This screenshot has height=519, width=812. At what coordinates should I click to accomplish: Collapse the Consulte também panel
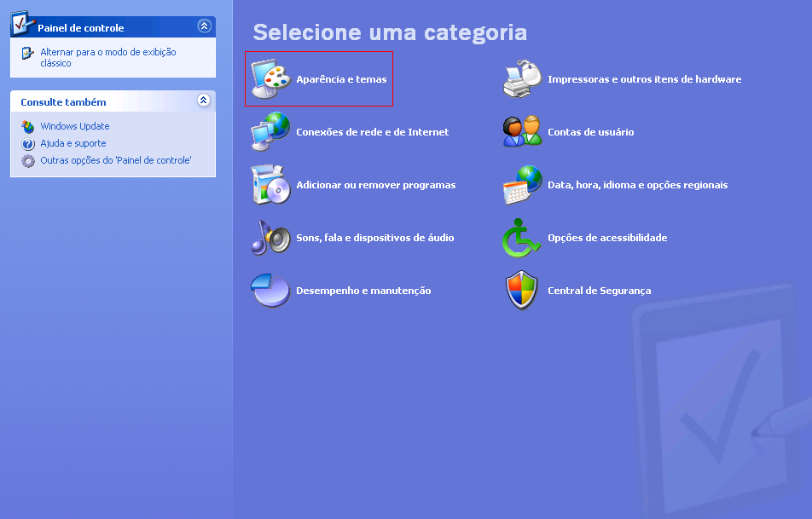204,101
